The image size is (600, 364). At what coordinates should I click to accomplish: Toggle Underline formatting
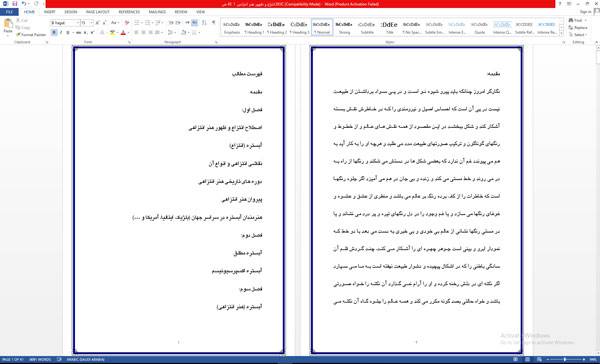(x=68, y=33)
